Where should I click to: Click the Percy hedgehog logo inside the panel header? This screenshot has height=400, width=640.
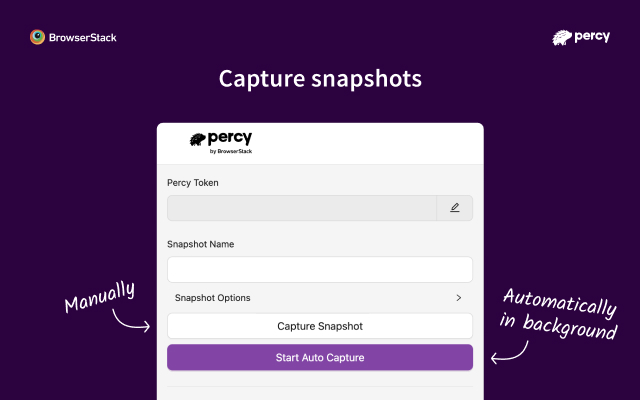(x=198, y=141)
